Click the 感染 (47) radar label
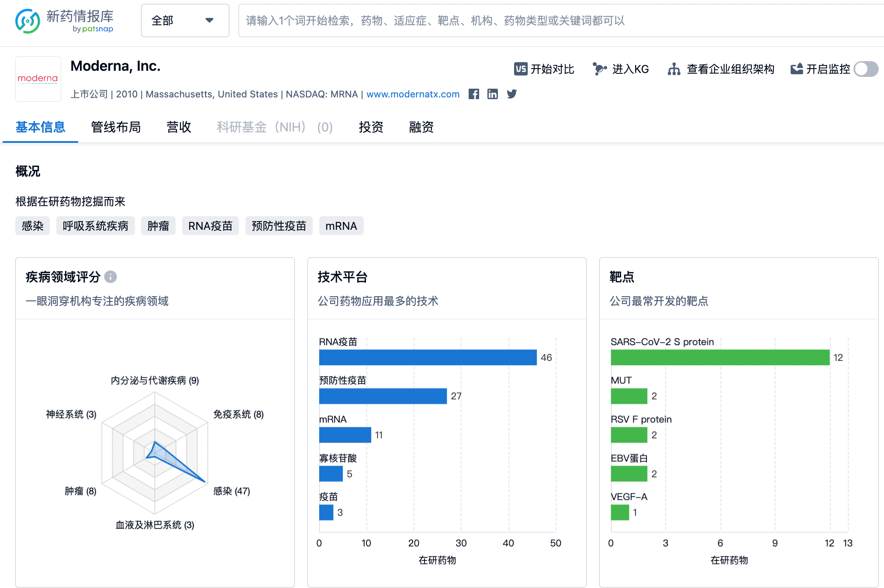Screen dimensions: 884x588 pos(231,491)
